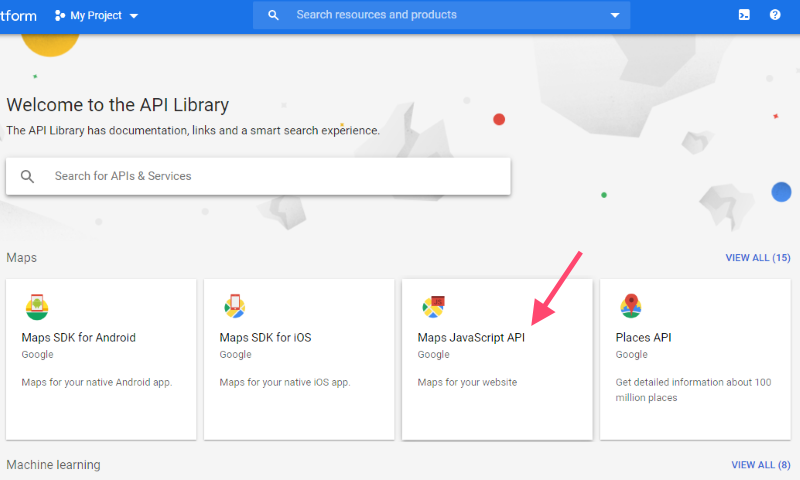Click the Maps section heading
This screenshot has width=800, height=480.
[x=21, y=258]
